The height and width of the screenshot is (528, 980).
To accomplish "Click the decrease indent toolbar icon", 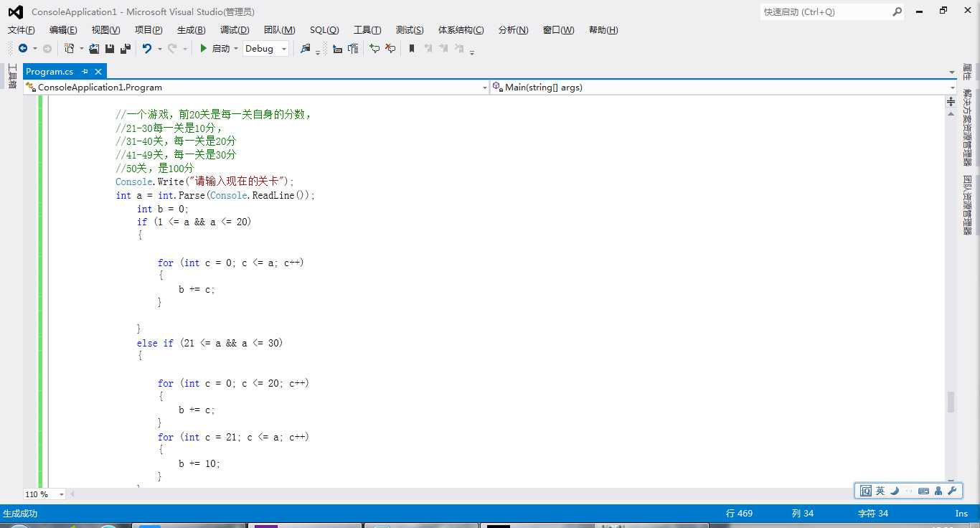I will tap(337, 49).
